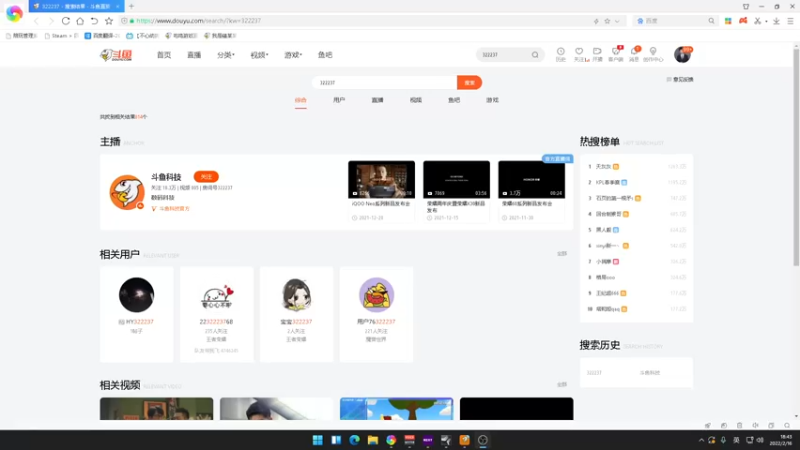800x450 pixels.
Task: Open the browser hamburger menu icon
Action: pos(790,21)
